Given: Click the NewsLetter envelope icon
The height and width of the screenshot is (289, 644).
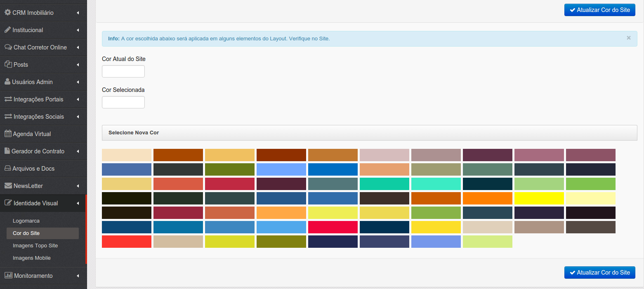Looking at the screenshot, I should [8, 186].
